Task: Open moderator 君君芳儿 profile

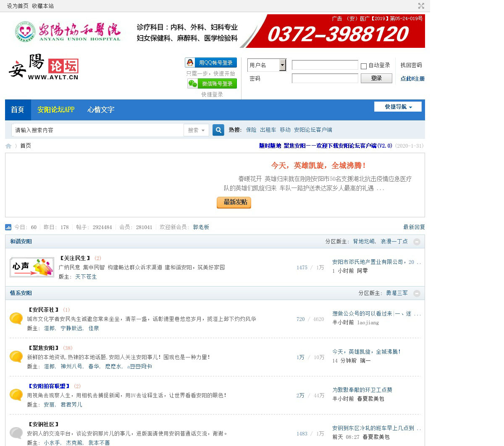Action: tap(71, 404)
